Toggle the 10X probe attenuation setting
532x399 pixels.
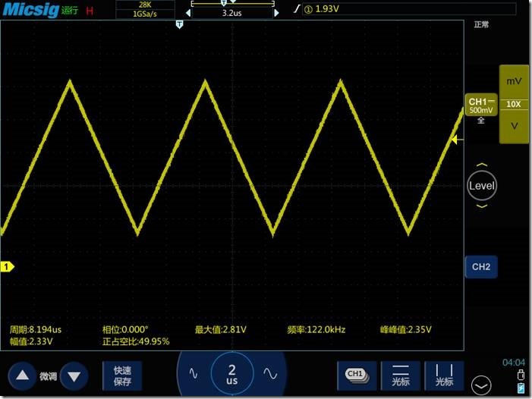(513, 104)
